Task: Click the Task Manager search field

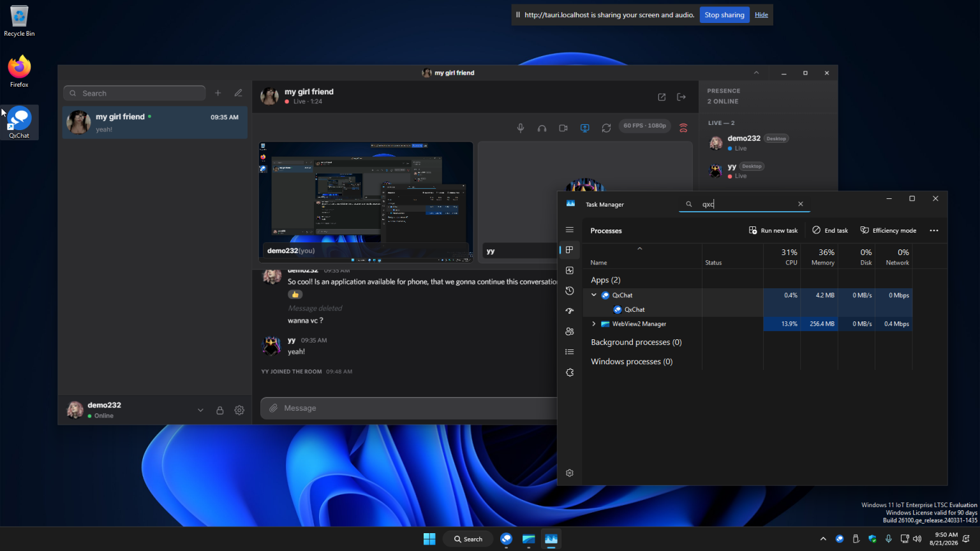Action: (x=744, y=204)
